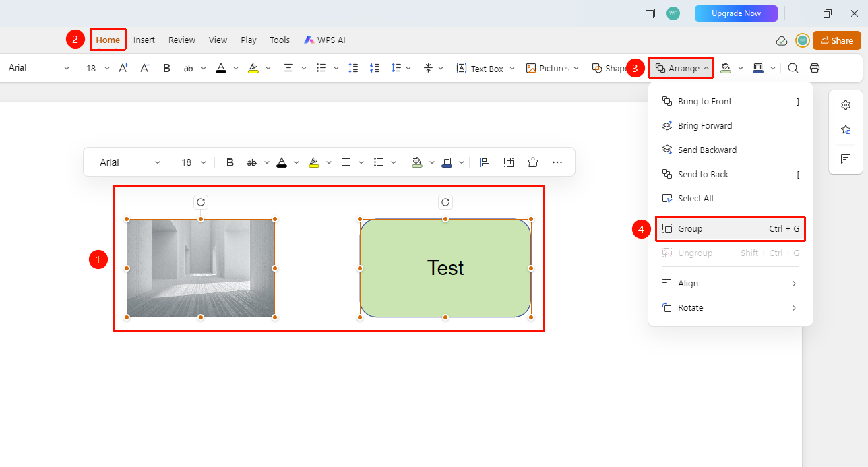This screenshot has width=868, height=467.
Task: Click the Share button
Action: click(x=837, y=40)
